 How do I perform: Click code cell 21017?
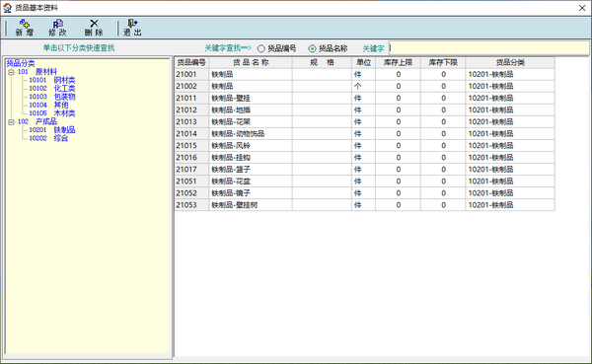coord(191,169)
